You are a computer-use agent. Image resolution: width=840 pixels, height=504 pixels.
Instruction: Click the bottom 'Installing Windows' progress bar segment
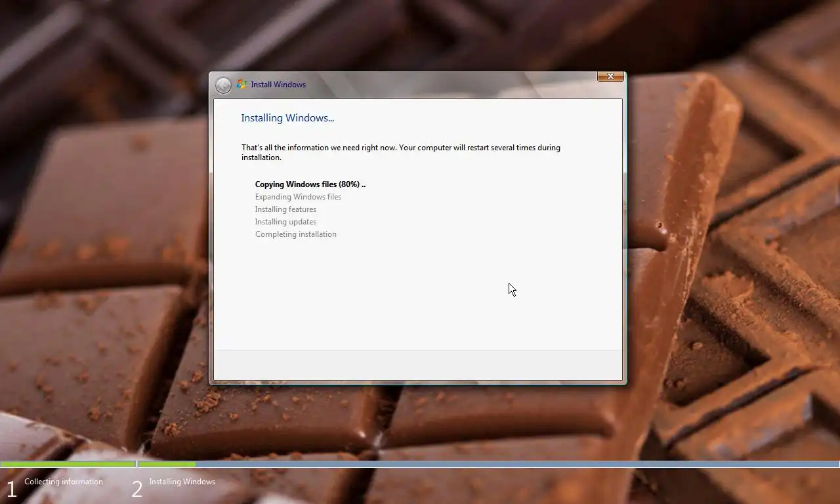[488, 464]
